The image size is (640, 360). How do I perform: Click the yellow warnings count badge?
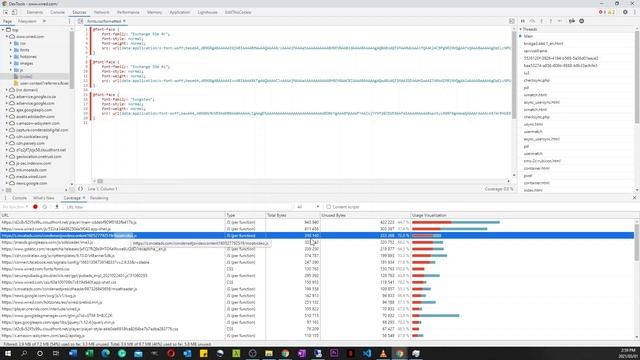[x=611, y=12]
